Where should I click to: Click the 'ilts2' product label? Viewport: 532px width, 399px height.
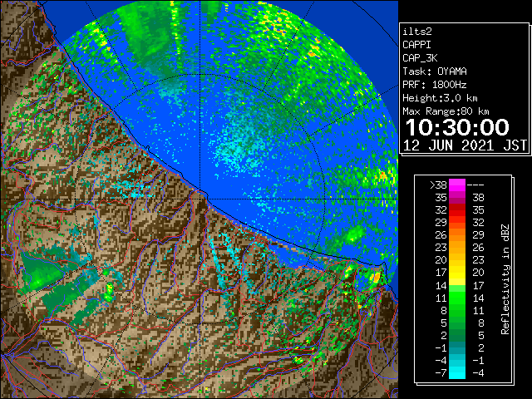pos(417,32)
